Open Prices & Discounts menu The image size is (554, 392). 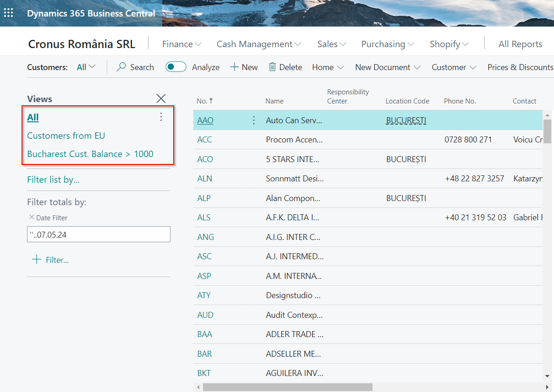click(521, 67)
